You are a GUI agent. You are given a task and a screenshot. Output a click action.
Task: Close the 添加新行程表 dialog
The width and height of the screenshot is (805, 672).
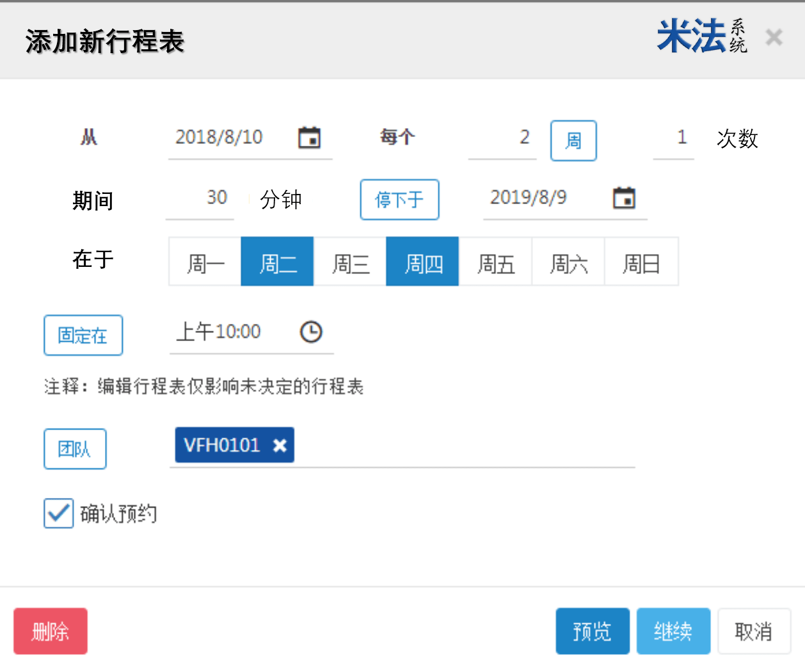[x=774, y=37]
